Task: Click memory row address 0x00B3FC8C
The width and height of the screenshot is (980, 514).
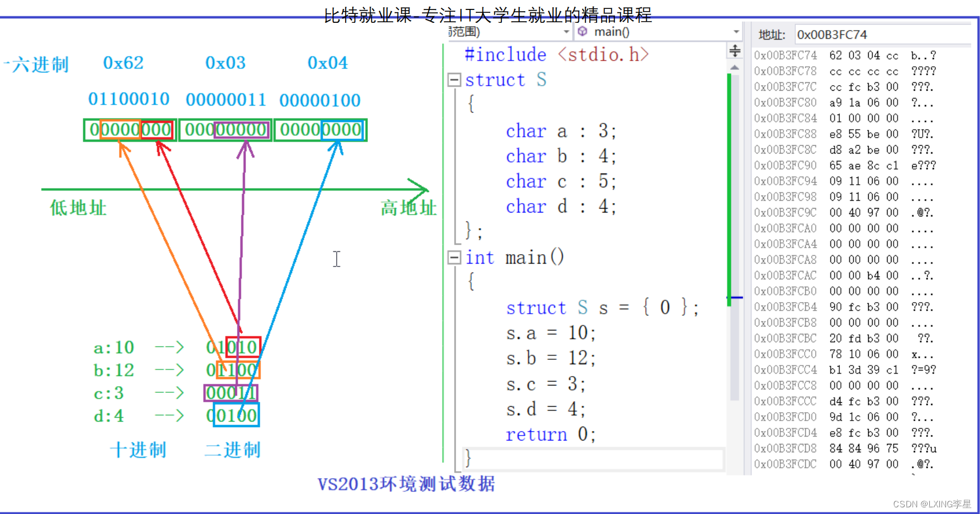Action: [785, 150]
